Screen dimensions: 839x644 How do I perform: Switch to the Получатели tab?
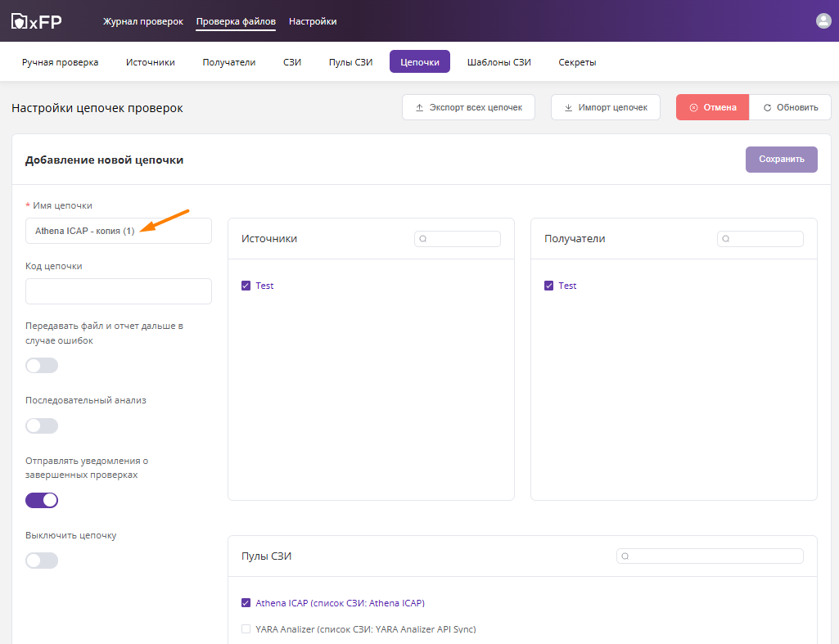pyautogui.click(x=229, y=62)
